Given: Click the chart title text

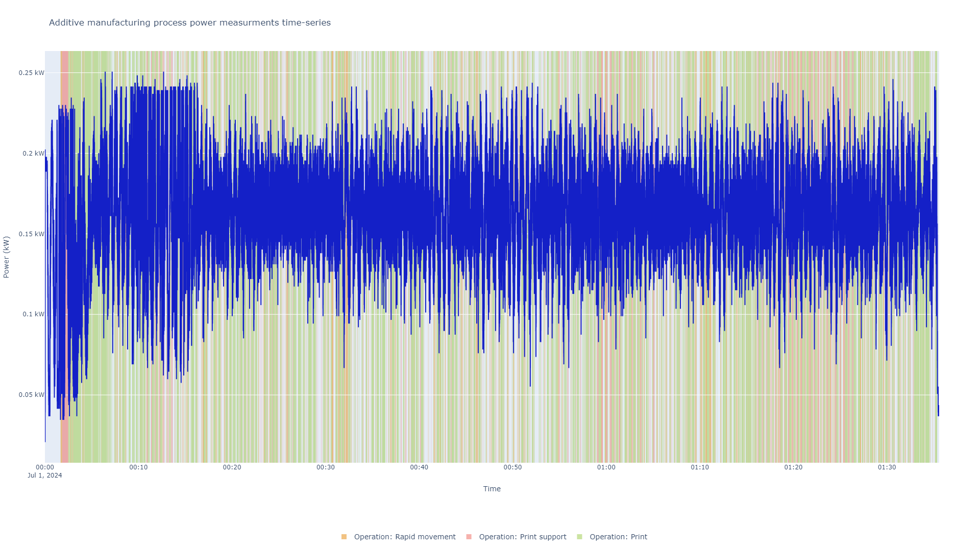Looking at the screenshot, I should point(190,22).
